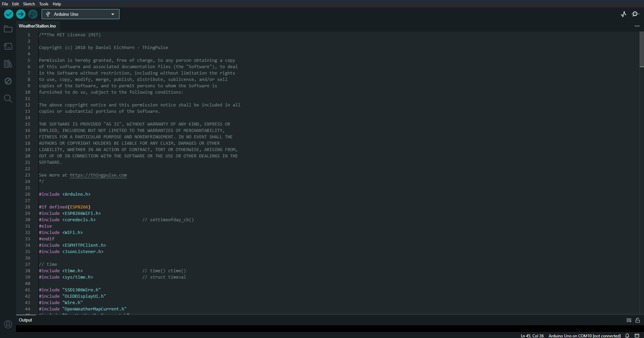Click the #include "OLEDDisplayUi.h" line
This screenshot has width=644, height=338.
[x=72, y=296]
